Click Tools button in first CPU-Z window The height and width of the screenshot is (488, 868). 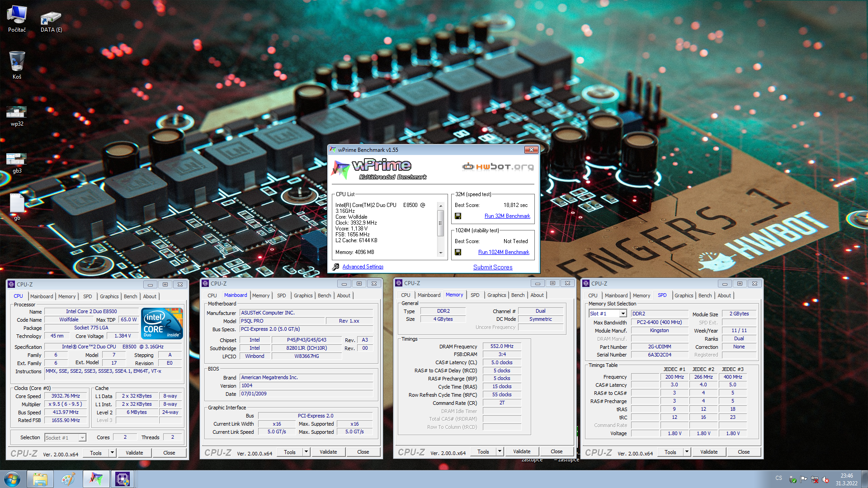(x=96, y=453)
